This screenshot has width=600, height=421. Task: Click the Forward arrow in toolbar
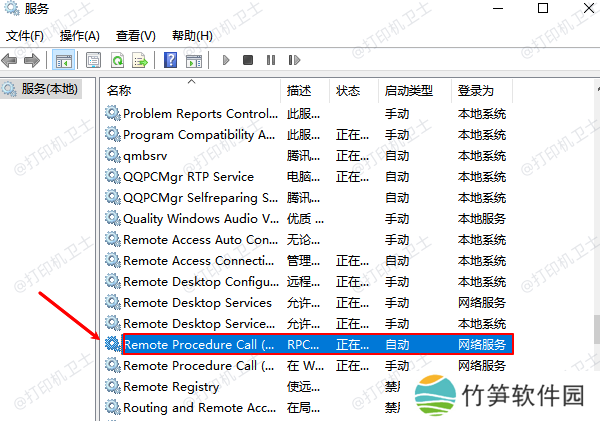[33, 60]
